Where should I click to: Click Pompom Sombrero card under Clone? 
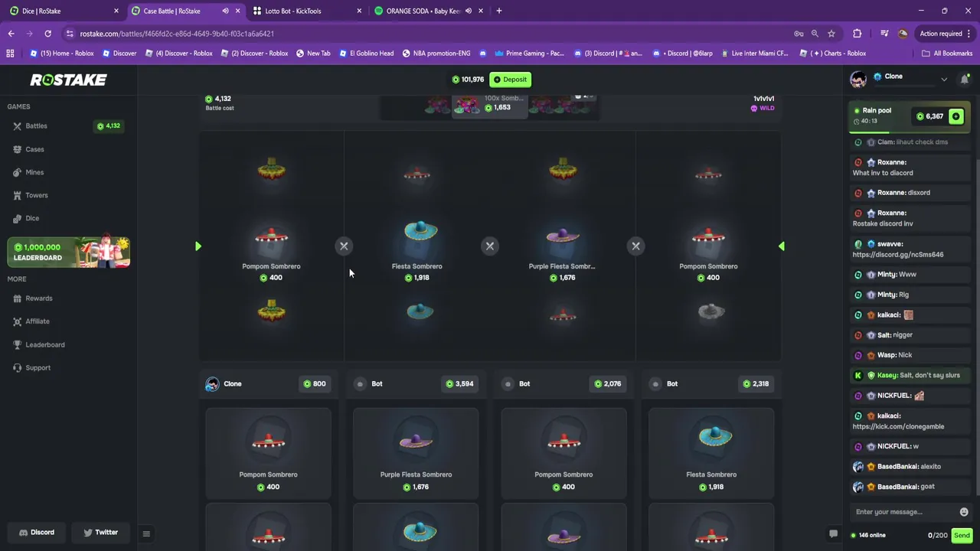point(268,452)
